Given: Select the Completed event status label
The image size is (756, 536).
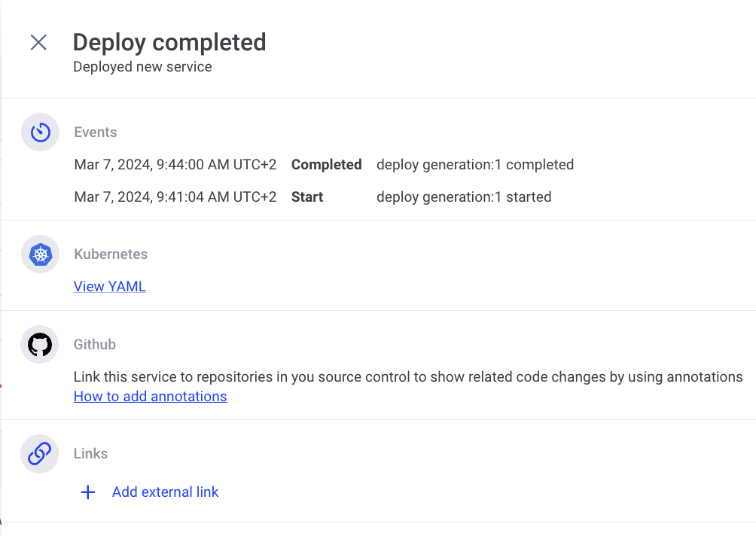Looking at the screenshot, I should click(326, 165).
